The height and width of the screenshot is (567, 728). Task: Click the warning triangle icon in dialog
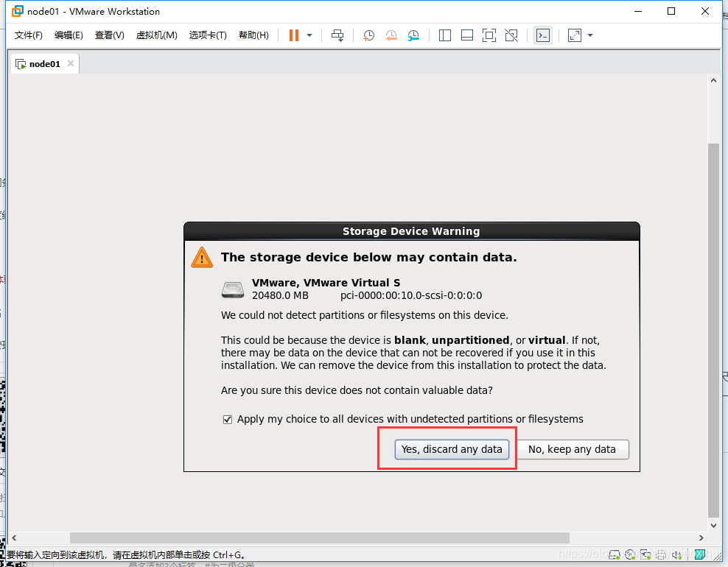pos(202,258)
